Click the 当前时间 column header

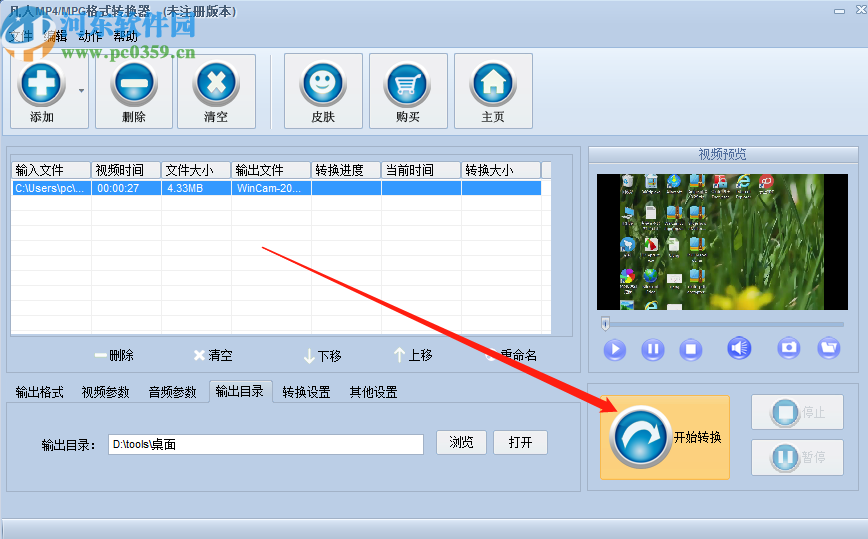point(421,170)
